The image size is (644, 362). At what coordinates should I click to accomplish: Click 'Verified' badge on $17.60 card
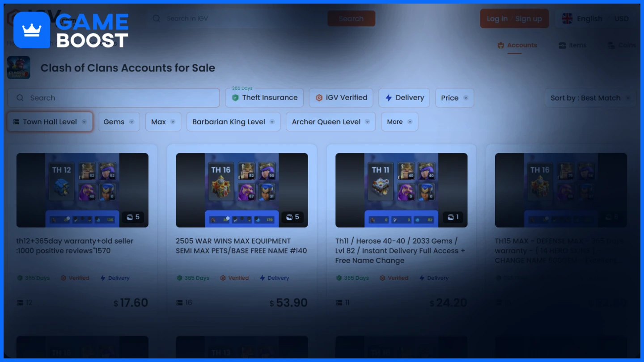(75, 278)
